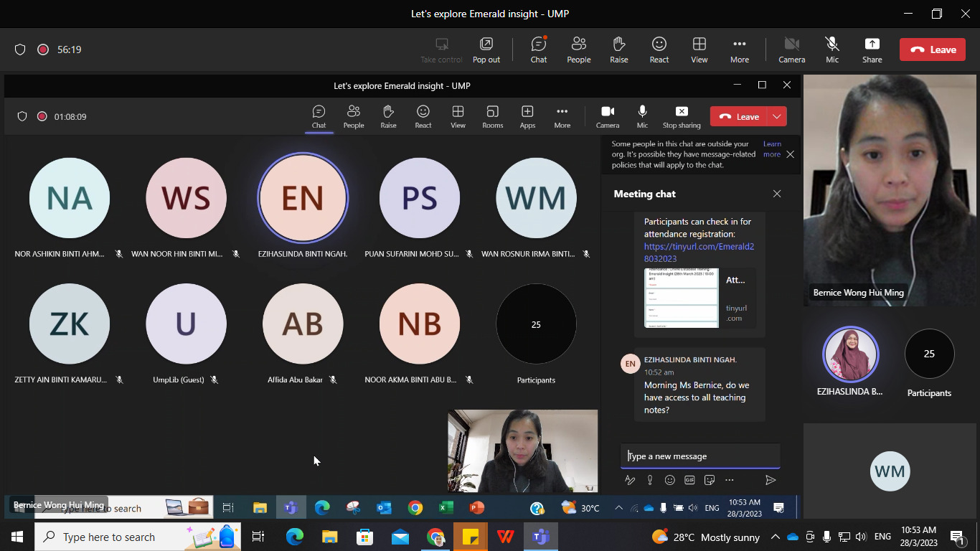Open the More menu in the outer toolbar

(x=740, y=50)
